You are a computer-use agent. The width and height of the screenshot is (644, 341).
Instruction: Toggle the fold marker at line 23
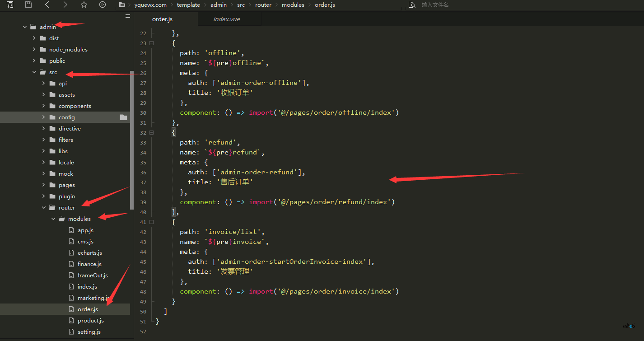pyautogui.click(x=152, y=43)
